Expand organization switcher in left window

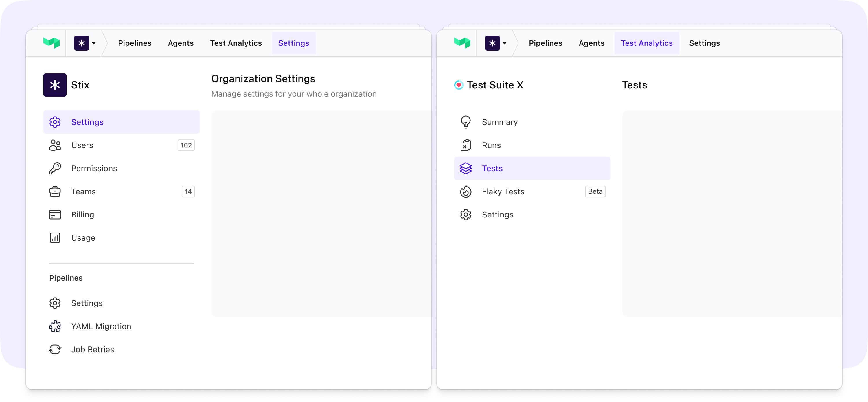pyautogui.click(x=85, y=43)
